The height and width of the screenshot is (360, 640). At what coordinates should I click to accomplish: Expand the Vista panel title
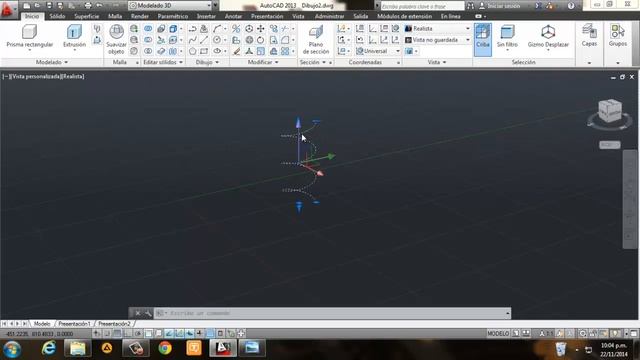437,62
